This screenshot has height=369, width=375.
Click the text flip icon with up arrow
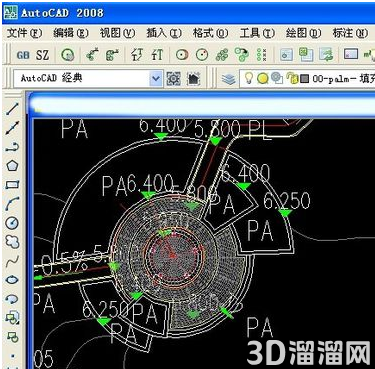pyautogui.click(x=157, y=55)
